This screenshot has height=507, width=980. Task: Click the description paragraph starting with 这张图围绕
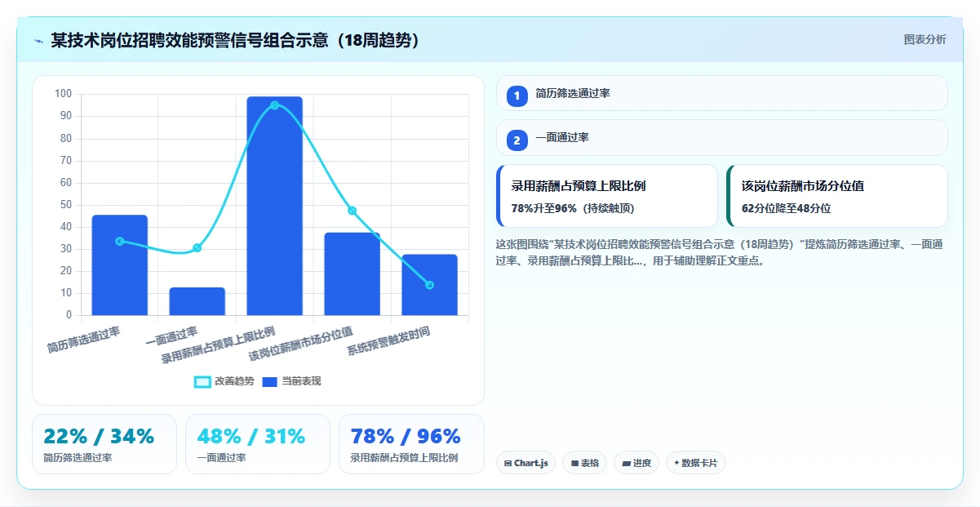tap(720, 252)
